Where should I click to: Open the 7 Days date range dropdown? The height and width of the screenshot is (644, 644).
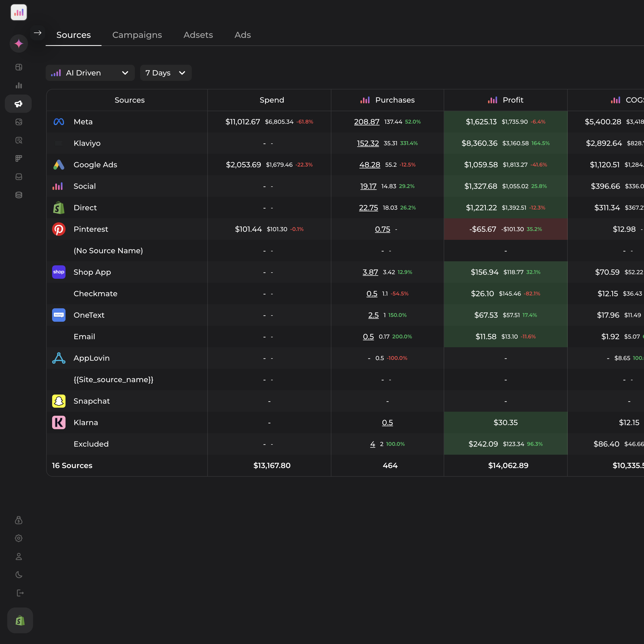166,73
